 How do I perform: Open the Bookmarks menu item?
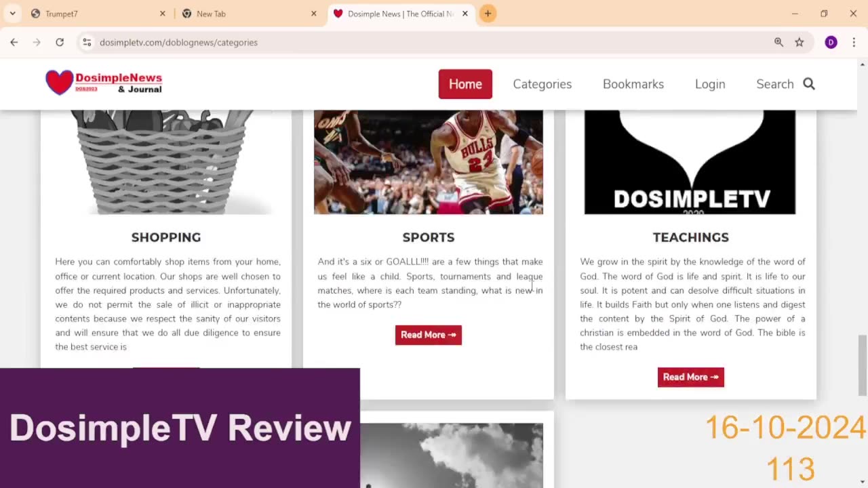[633, 84]
